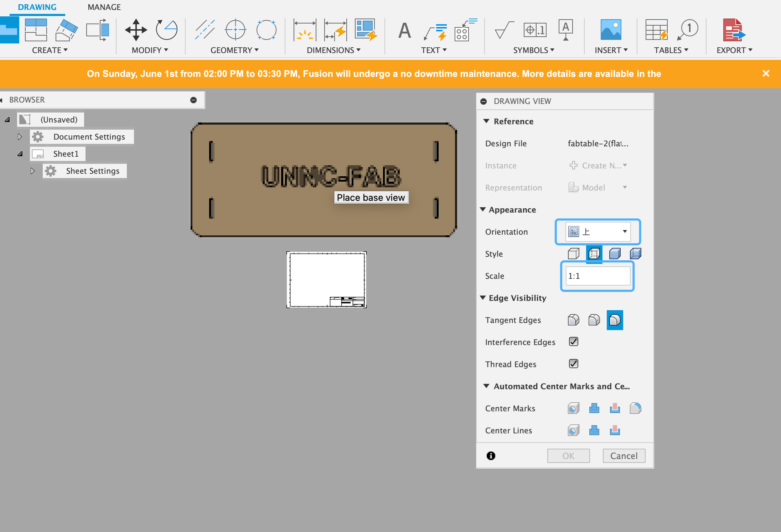The height and width of the screenshot is (532, 781).
Task: Click the Table tool icon
Action: 656,30
